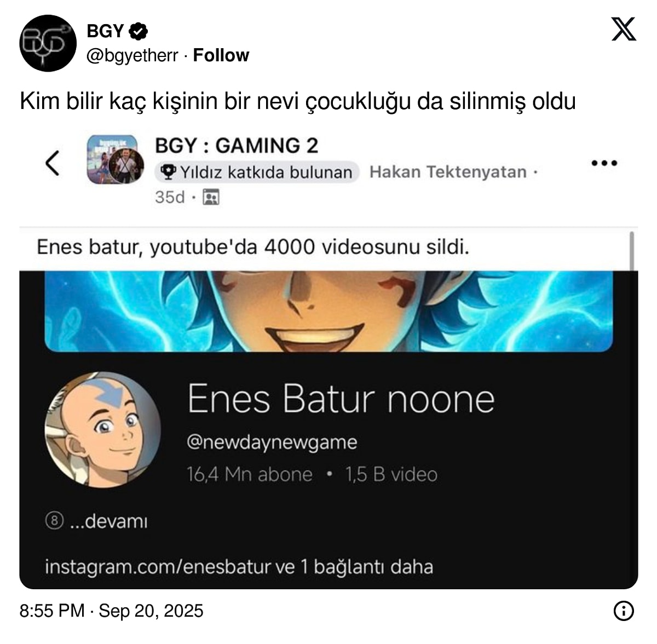Tap the Yıldız katkıda bulunan trophy badge

coord(257,172)
